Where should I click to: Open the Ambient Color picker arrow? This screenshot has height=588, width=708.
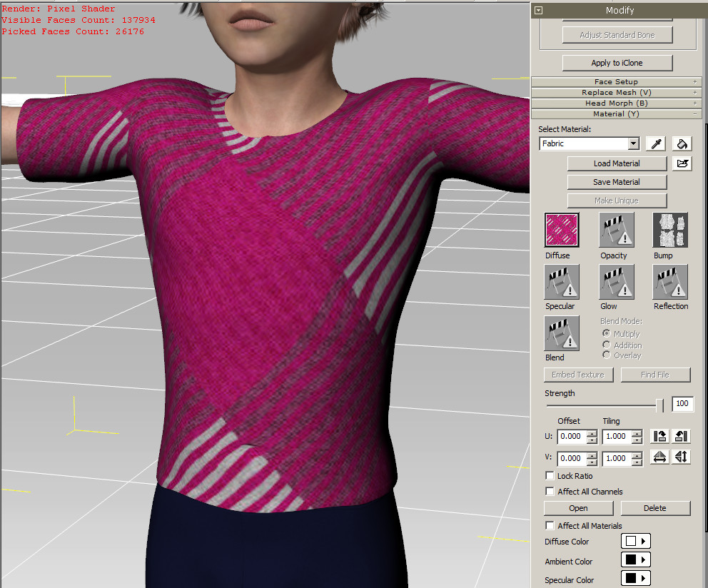click(x=644, y=560)
